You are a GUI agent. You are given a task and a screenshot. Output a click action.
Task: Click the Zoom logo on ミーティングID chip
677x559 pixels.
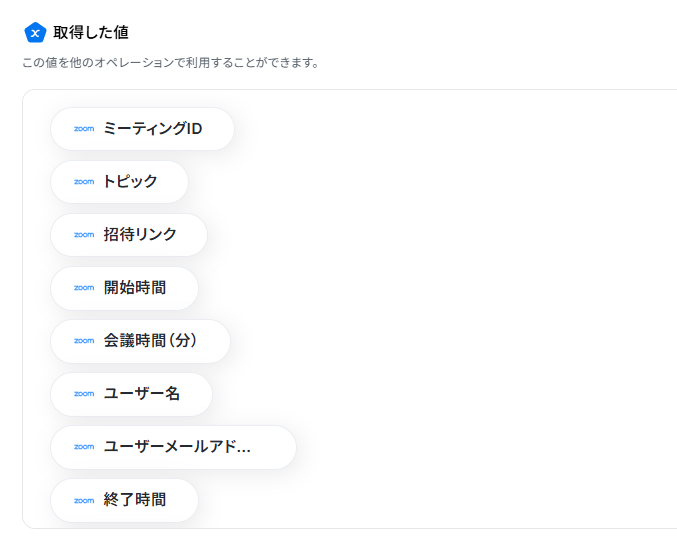(x=84, y=129)
